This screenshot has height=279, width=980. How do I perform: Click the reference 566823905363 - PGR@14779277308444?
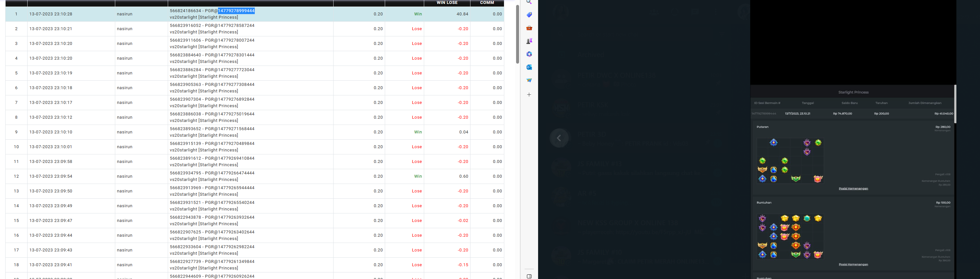[212, 84]
